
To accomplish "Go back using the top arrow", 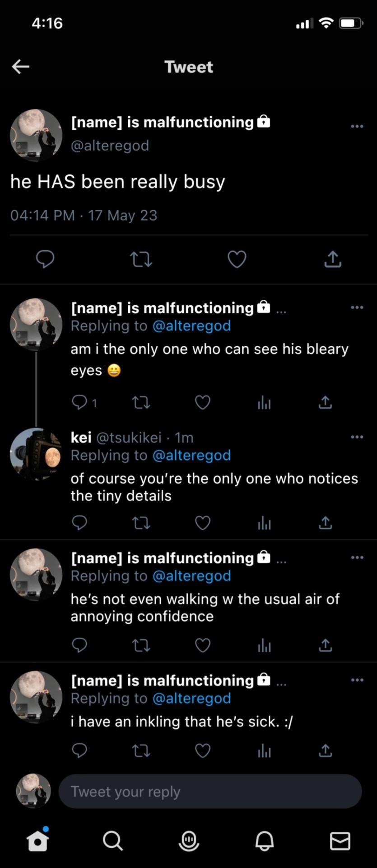I will tap(21, 67).
